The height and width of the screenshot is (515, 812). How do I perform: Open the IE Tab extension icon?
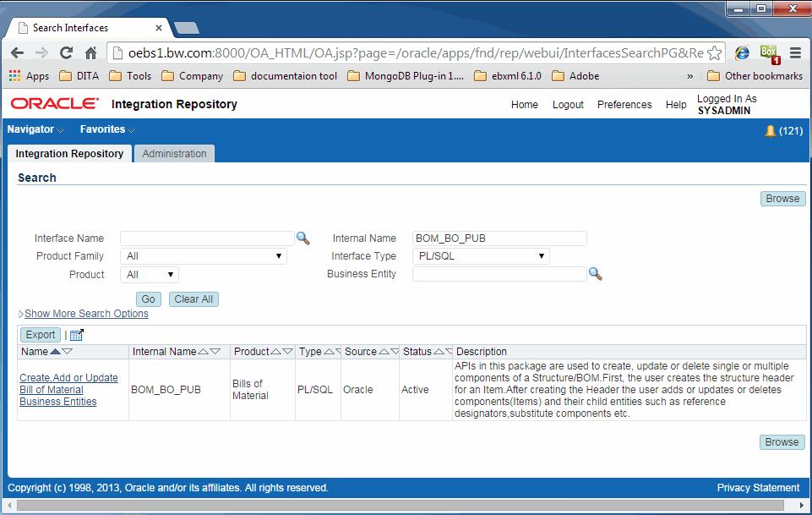tap(742, 52)
